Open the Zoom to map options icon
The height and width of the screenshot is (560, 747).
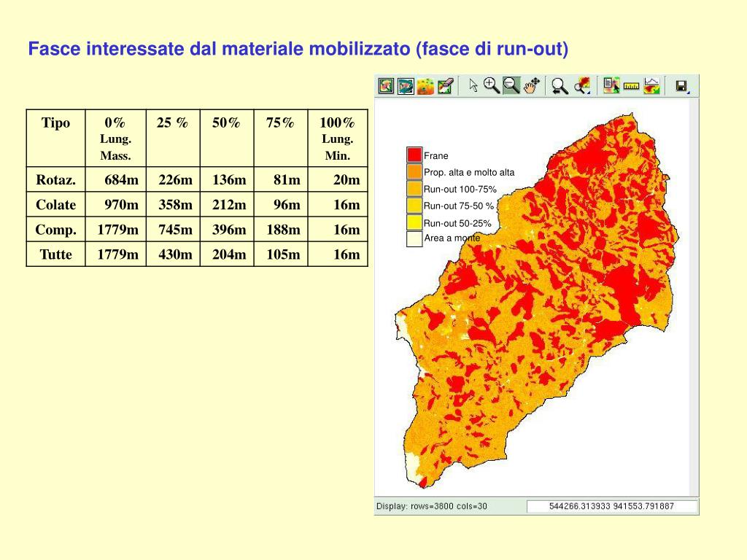coord(581,86)
